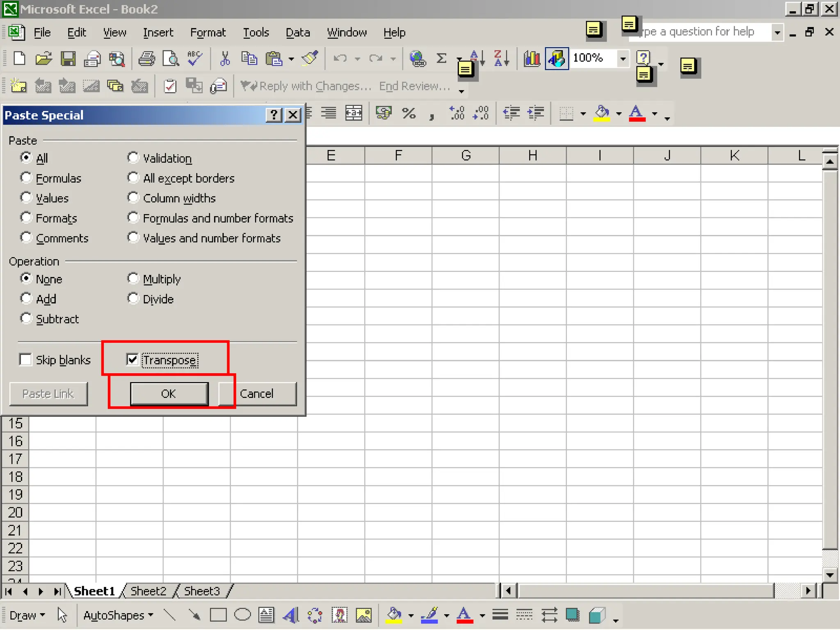The height and width of the screenshot is (630, 840).
Task: Switch to the Sheet2 tab
Action: [x=148, y=591]
